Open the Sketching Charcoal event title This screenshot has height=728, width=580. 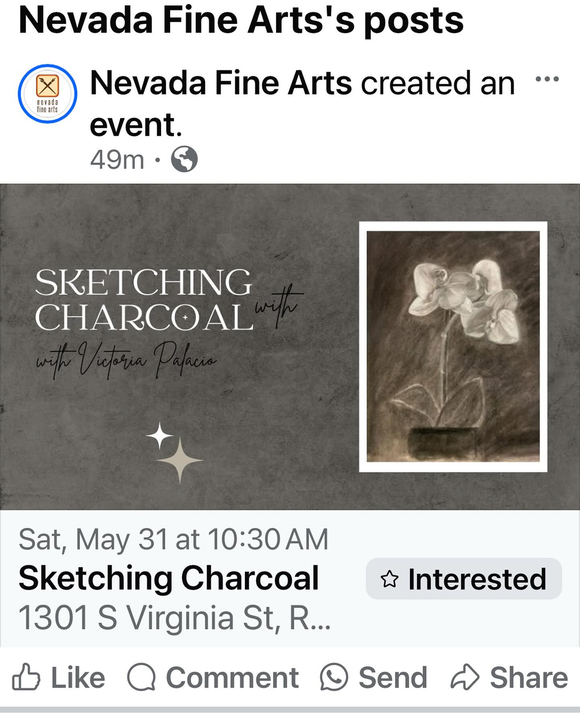(x=169, y=578)
